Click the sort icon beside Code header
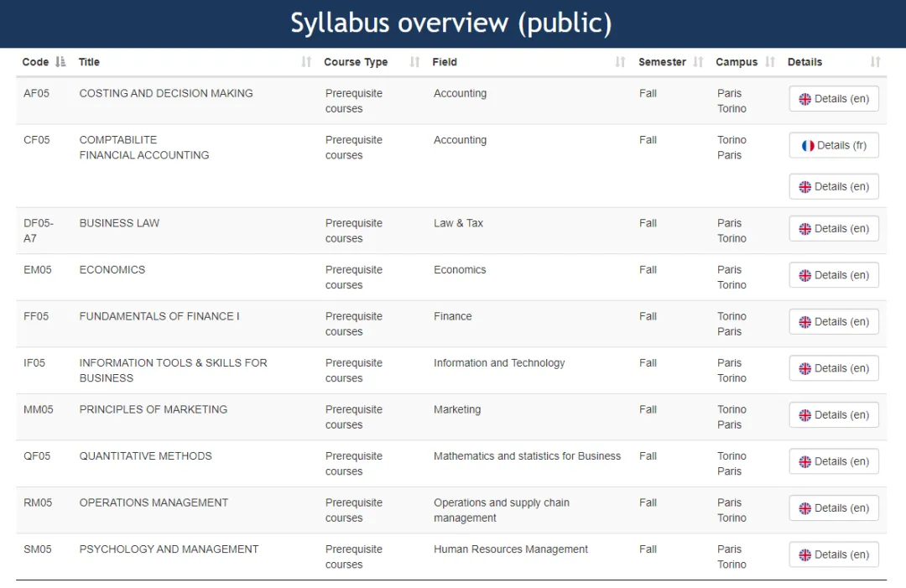The width and height of the screenshot is (906, 588). click(x=60, y=62)
